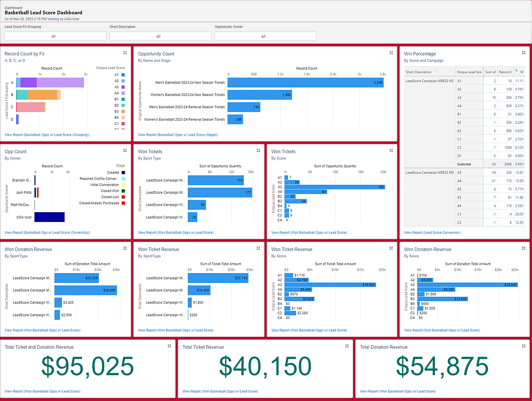Select the Men's Basketball New Season Tickets bar
This screenshot has width=532, height=401.
pyautogui.click(x=306, y=82)
